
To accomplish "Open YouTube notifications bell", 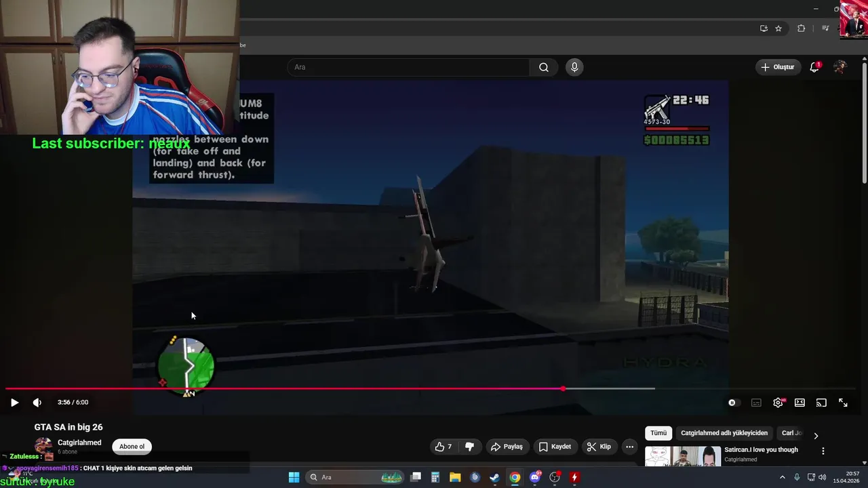I will 814,67.
